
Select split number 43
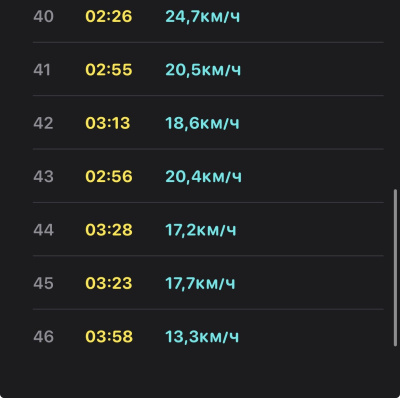pos(43,176)
